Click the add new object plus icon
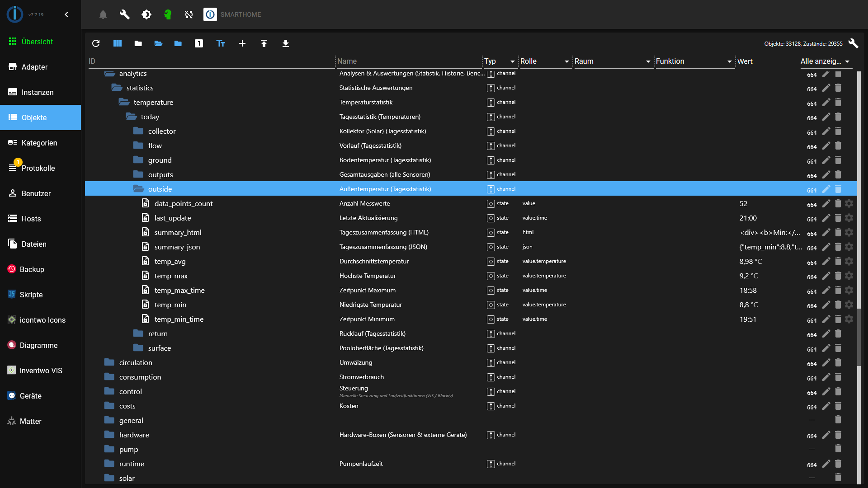The width and height of the screenshot is (868, 488). (242, 43)
